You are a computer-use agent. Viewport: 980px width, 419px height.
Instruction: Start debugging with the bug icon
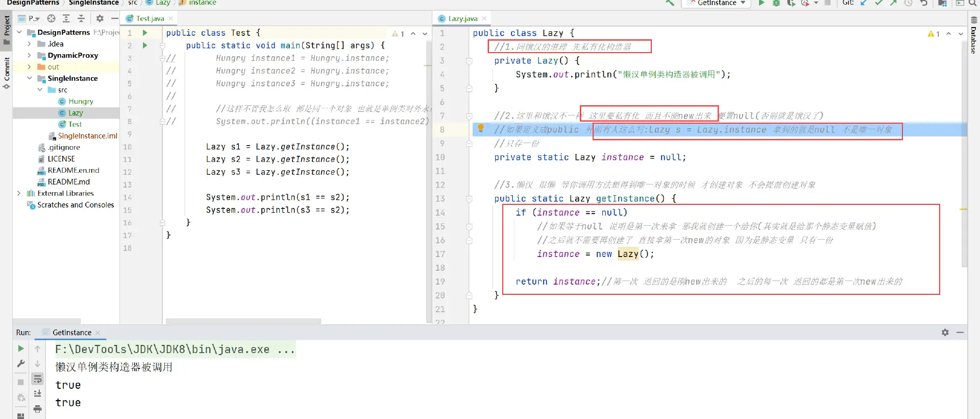pos(776,3)
